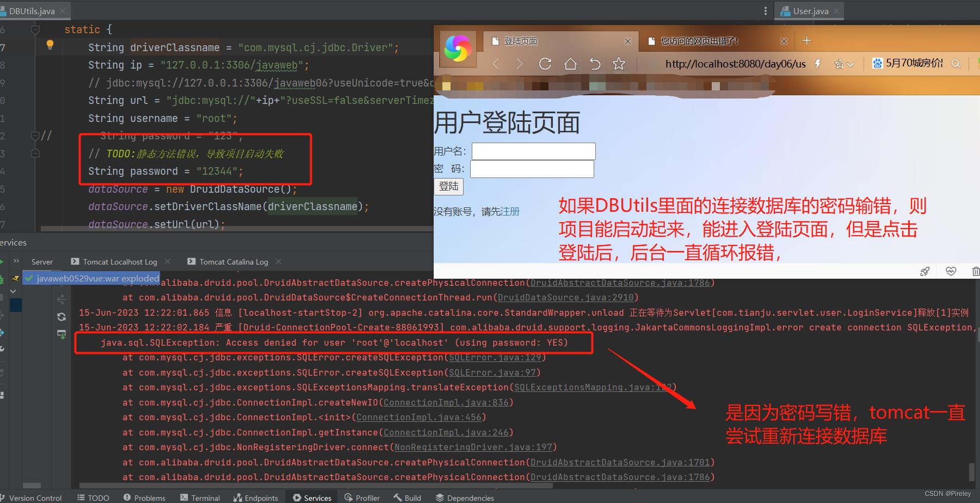Viewport: 980px width, 503px height.
Task: Open NonRegisteringDriver.java:197 stack trace link
Action: (x=473, y=447)
